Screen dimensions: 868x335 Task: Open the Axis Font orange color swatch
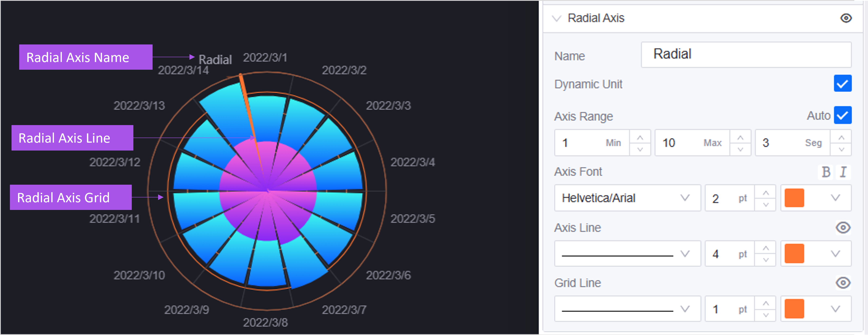pos(794,198)
